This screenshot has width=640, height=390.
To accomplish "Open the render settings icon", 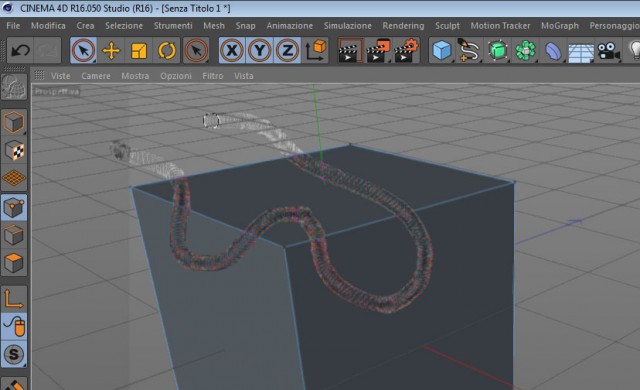I will [407, 51].
